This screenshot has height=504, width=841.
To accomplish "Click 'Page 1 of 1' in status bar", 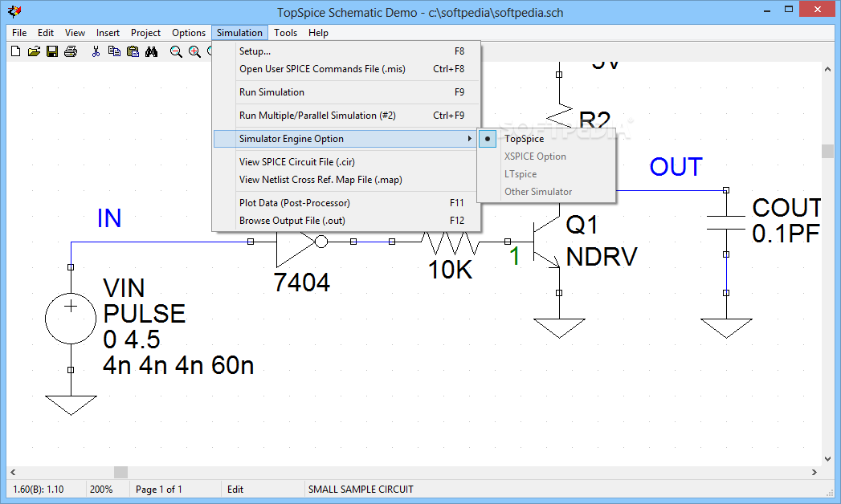I will (x=159, y=490).
